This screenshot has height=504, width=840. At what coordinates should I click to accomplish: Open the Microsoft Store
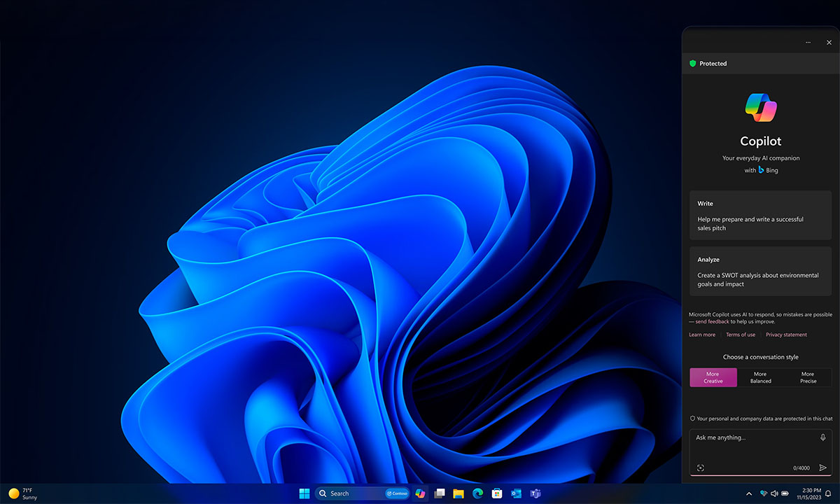497,493
